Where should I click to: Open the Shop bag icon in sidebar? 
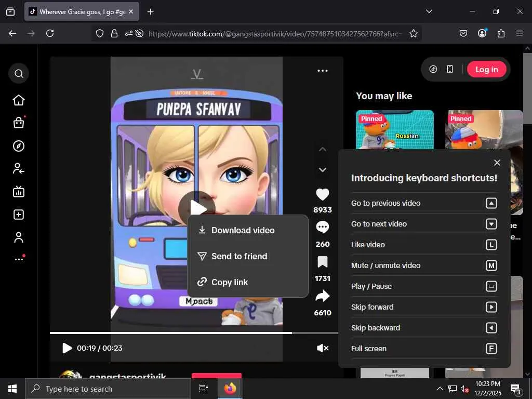tap(19, 123)
